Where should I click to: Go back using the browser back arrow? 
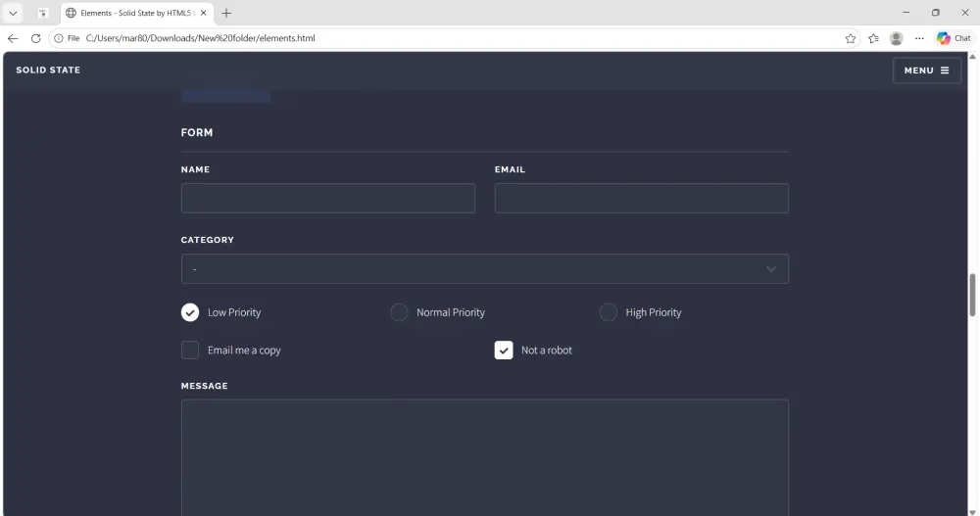click(13, 38)
